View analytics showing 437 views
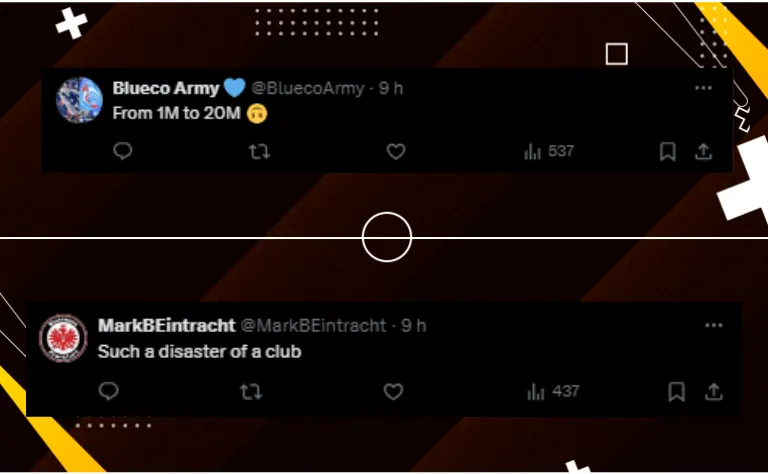The height and width of the screenshot is (474, 768). tap(553, 392)
